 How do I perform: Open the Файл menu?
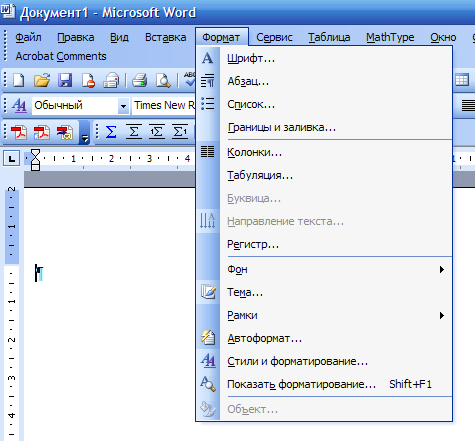(x=28, y=37)
